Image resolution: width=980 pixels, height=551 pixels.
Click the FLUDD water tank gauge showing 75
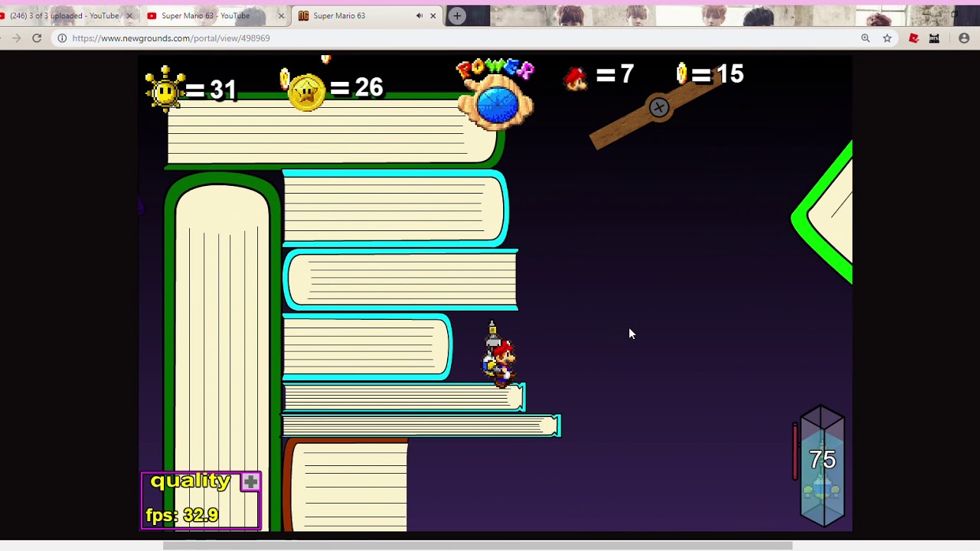tap(822, 465)
